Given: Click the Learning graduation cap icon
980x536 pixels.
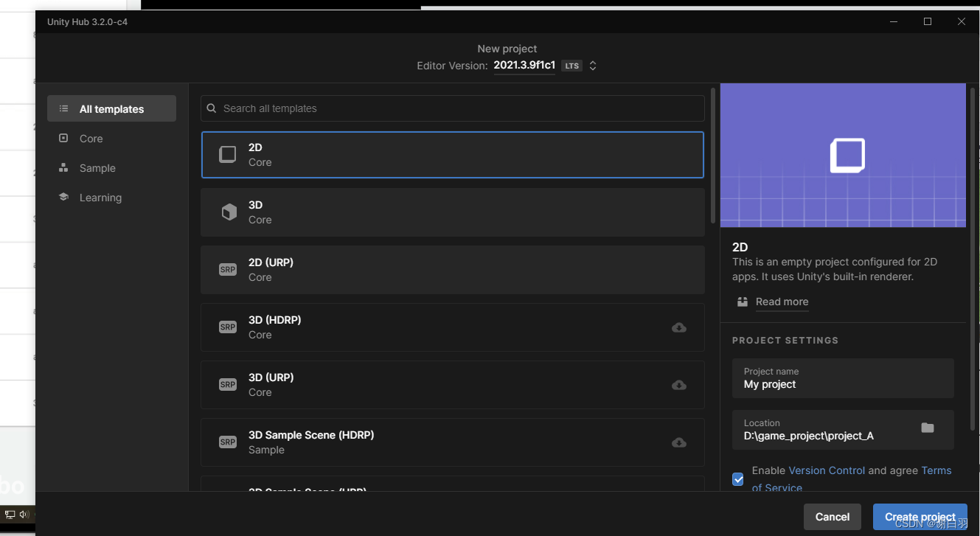Looking at the screenshot, I should coord(63,197).
